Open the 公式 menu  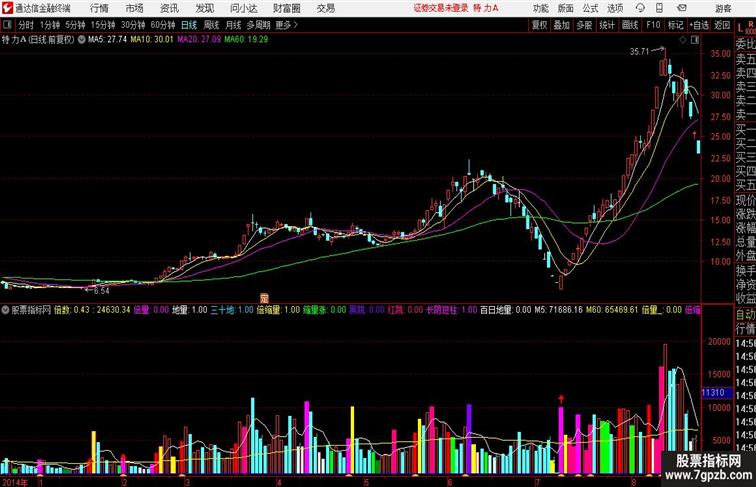[x=590, y=8]
